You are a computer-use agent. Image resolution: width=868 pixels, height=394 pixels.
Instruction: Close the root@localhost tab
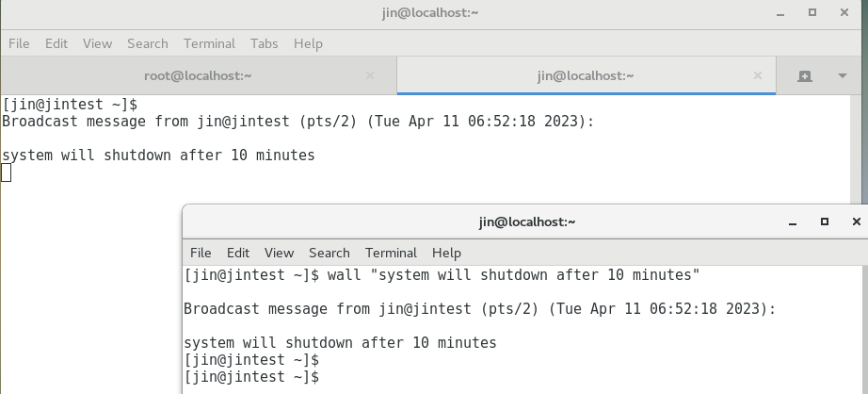tap(370, 75)
